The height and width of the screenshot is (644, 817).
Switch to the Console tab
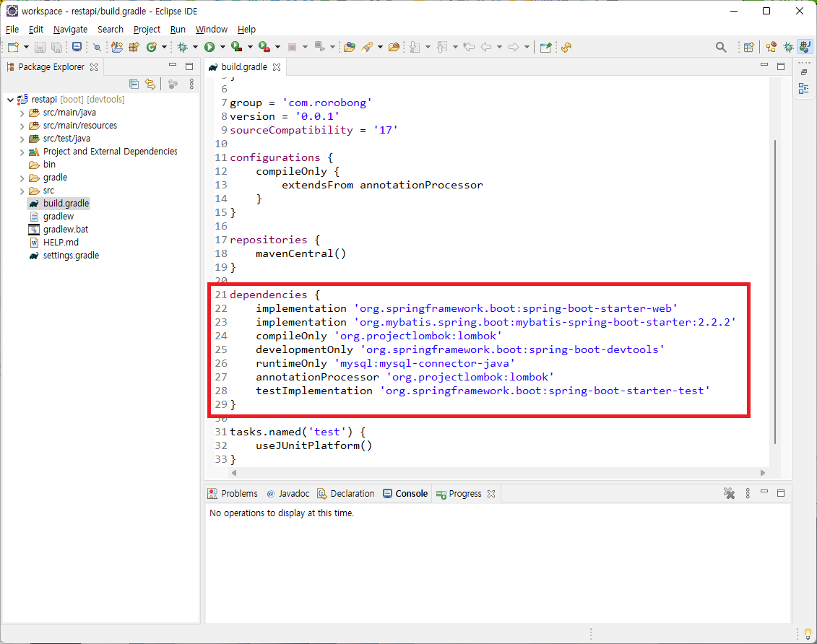pyautogui.click(x=405, y=493)
